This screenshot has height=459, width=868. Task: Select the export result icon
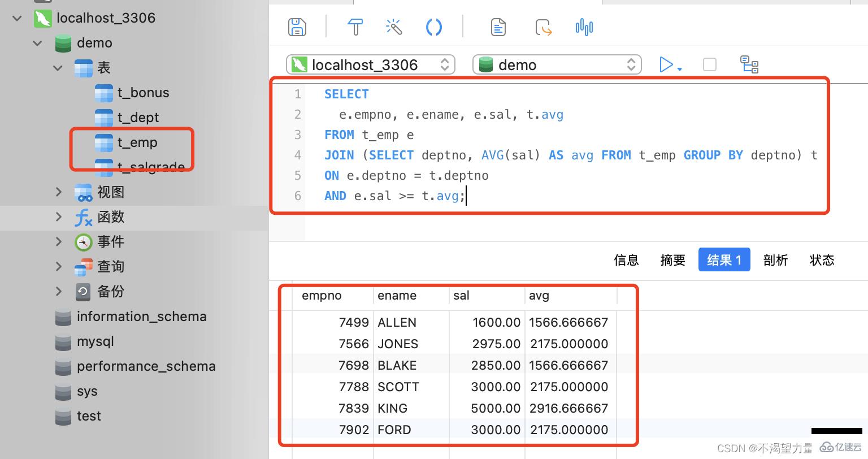543,27
